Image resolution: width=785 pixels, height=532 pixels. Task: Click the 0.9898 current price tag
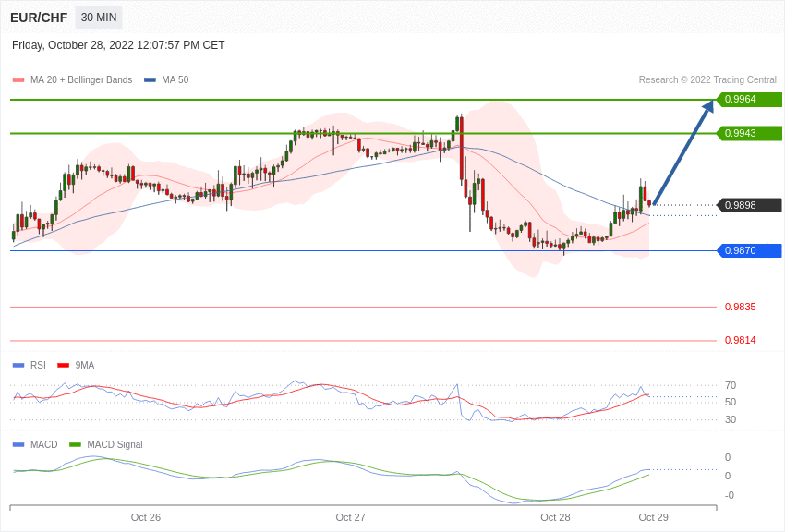click(750, 205)
